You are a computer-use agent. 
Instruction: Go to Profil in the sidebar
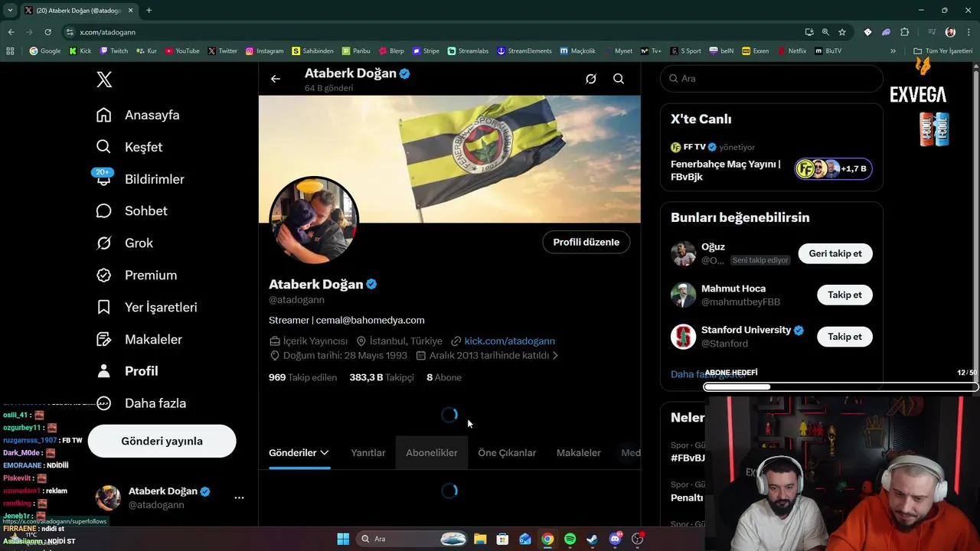point(127,371)
